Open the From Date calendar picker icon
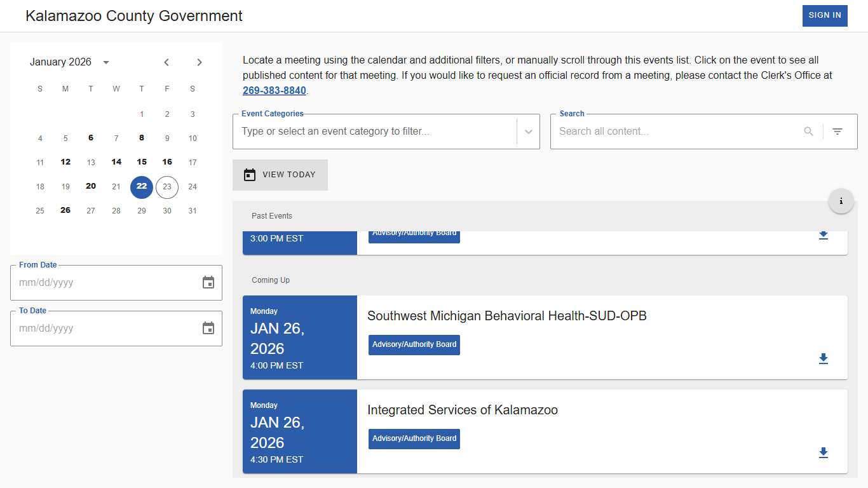Image resolution: width=868 pixels, height=488 pixels. (x=208, y=282)
